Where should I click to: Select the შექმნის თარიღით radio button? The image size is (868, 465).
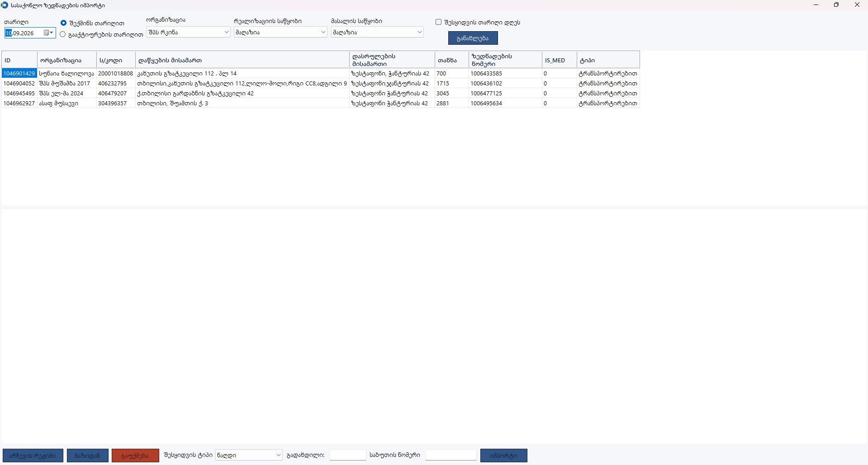click(x=63, y=23)
